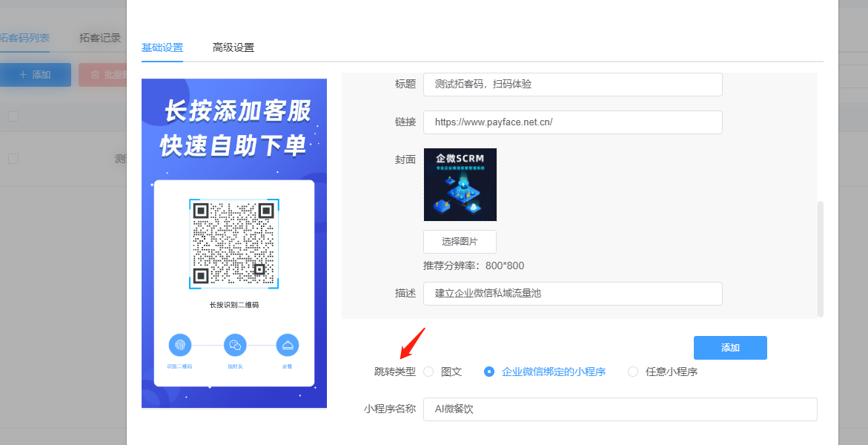Click the vertical scrollbar of the settings panel
This screenshot has height=445, width=868.
pyautogui.click(x=821, y=259)
